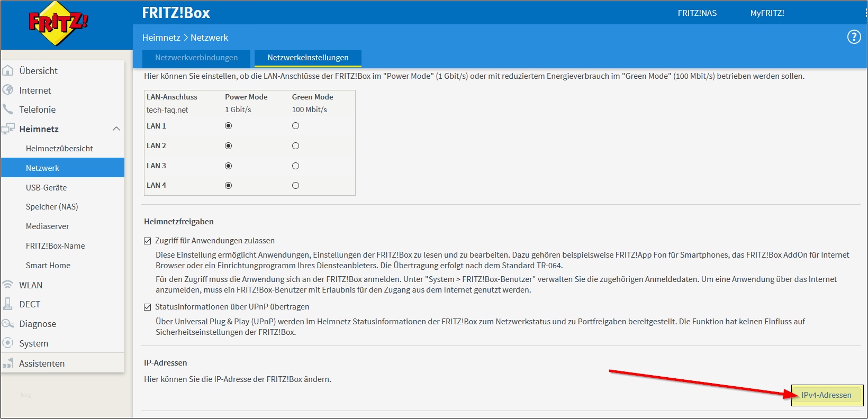Image resolution: width=868 pixels, height=419 pixels.
Task: Click the 'Heimnetzfreigaben' heading
Action: click(x=179, y=221)
